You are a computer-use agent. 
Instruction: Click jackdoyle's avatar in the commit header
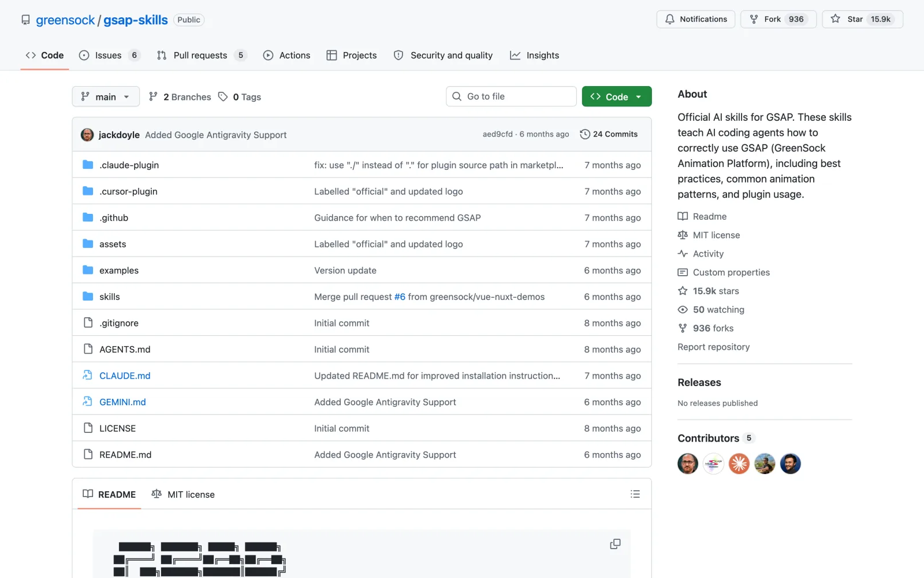tap(87, 135)
